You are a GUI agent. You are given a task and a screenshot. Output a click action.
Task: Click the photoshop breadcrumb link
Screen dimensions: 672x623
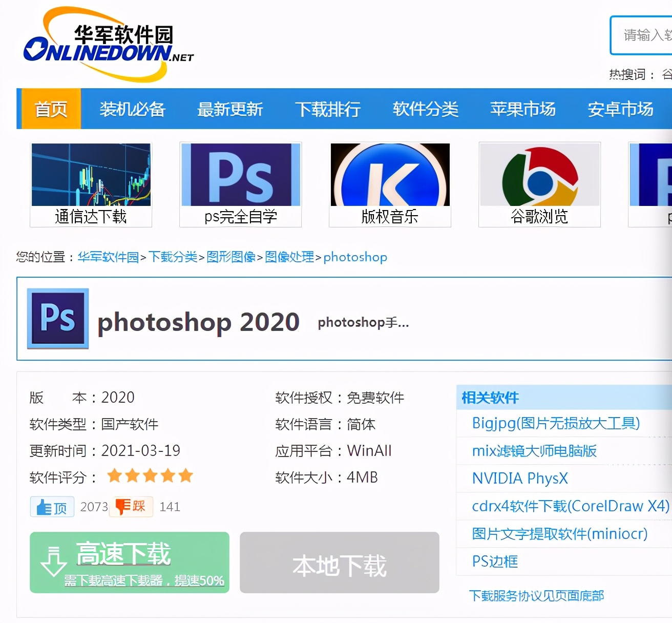tap(355, 257)
